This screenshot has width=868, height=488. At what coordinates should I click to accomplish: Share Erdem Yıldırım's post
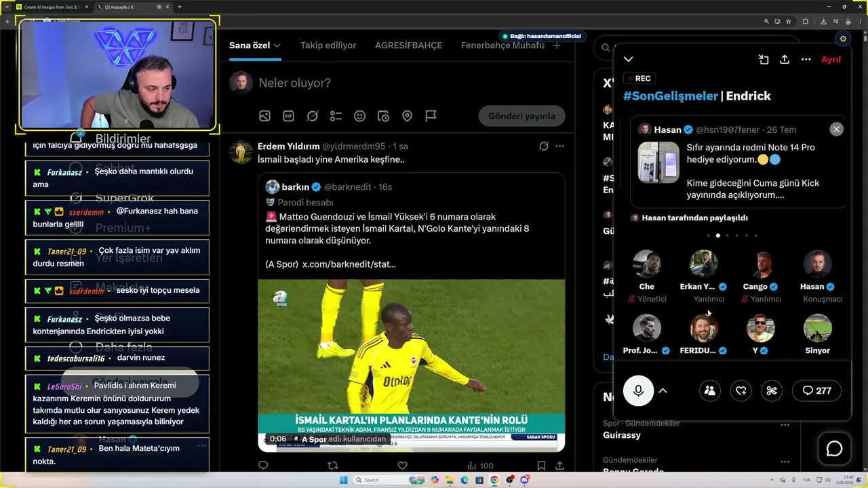coord(560,466)
